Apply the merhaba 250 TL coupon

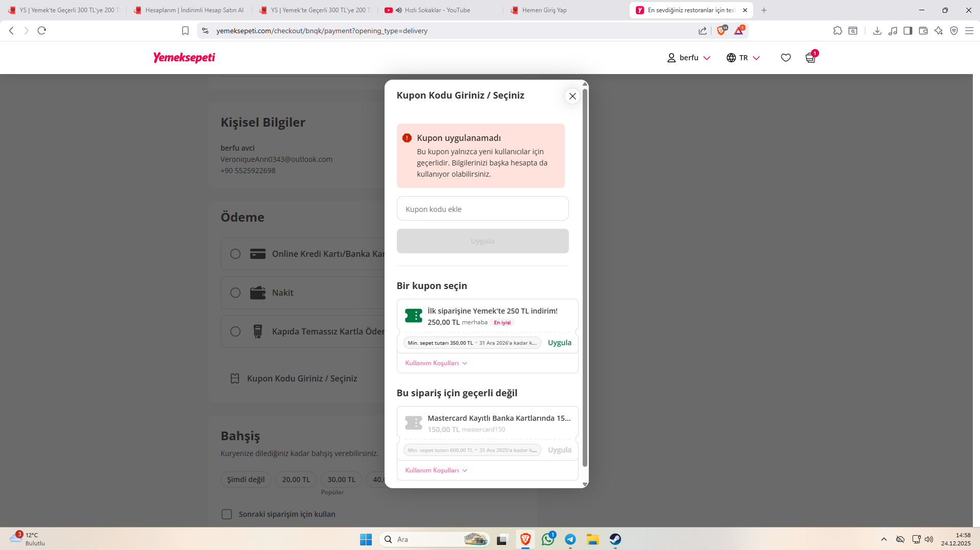tap(560, 343)
